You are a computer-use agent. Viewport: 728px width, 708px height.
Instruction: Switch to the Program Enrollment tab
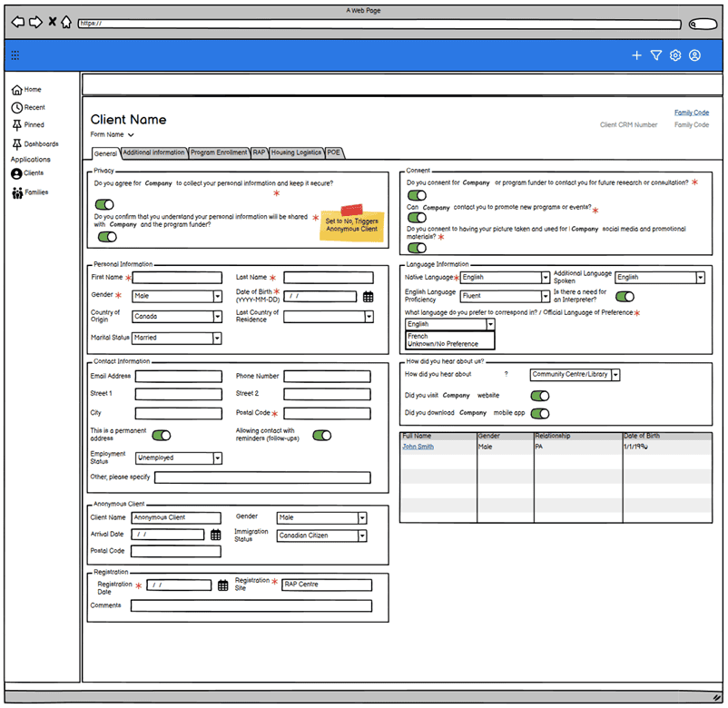(219, 152)
